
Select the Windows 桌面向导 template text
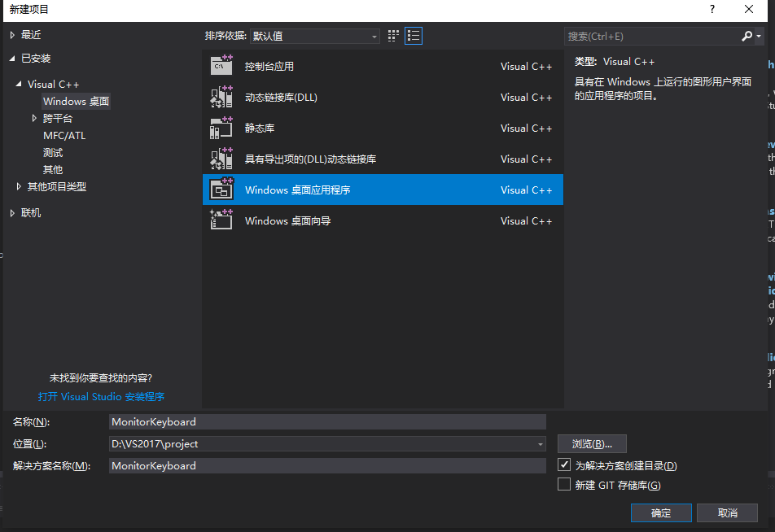pos(288,220)
